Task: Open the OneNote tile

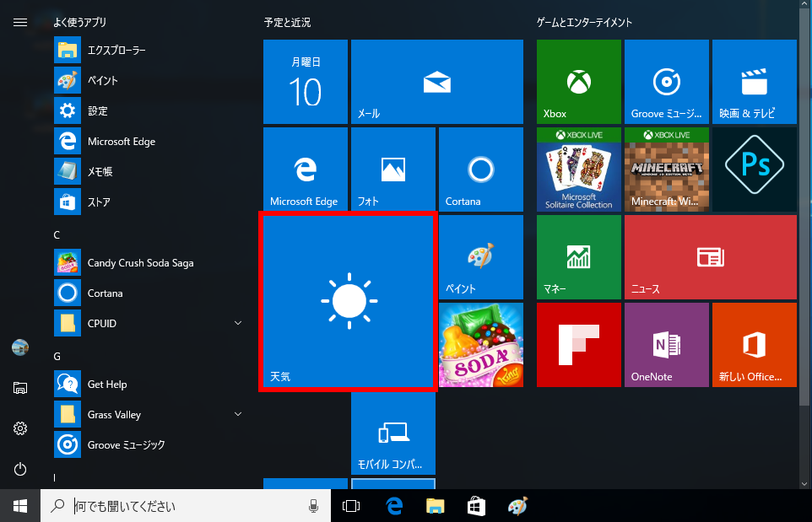Action: 667,345
